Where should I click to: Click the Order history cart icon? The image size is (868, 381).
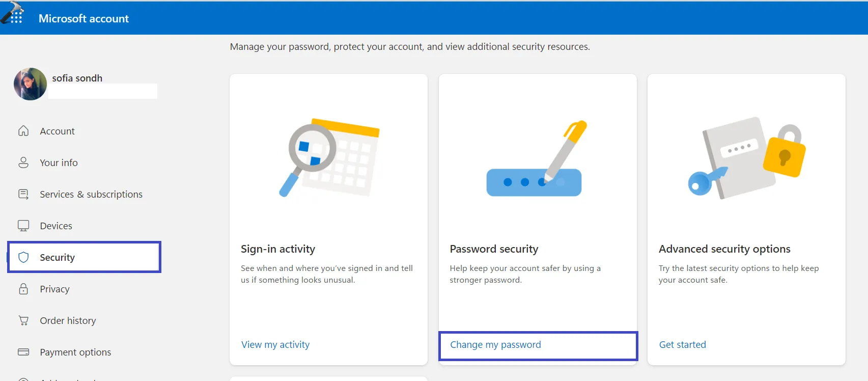pos(23,320)
